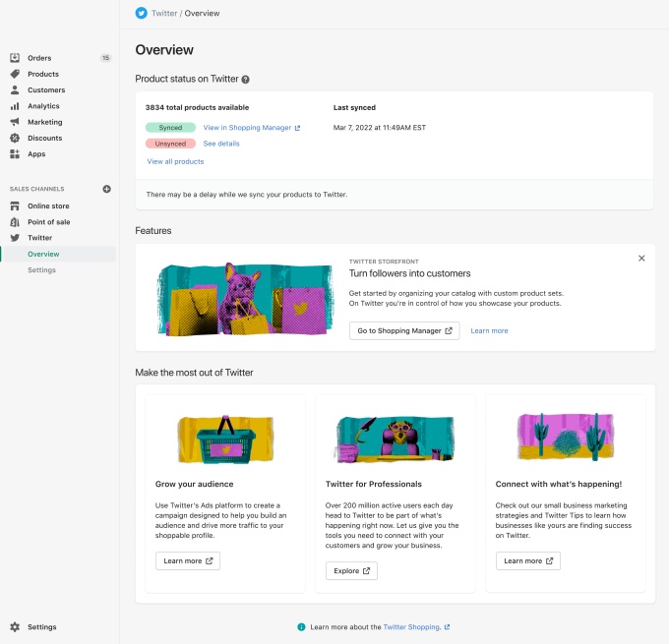Screen dimensions: 669x644
Task: Click the Orders icon in sidebar
Action: (15, 58)
